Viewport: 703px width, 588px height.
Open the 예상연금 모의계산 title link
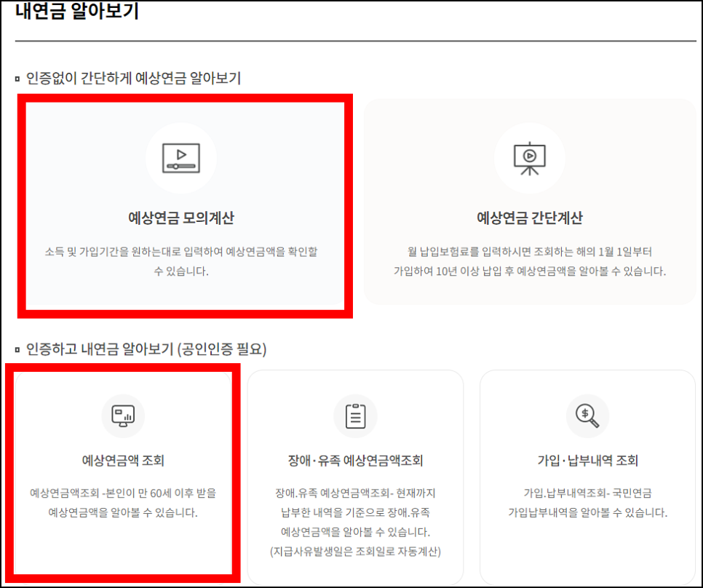(181, 218)
